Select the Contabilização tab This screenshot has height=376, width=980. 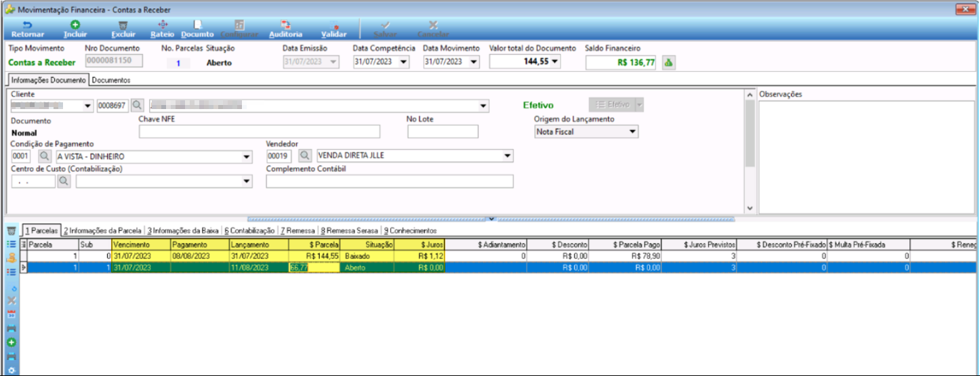(x=249, y=230)
